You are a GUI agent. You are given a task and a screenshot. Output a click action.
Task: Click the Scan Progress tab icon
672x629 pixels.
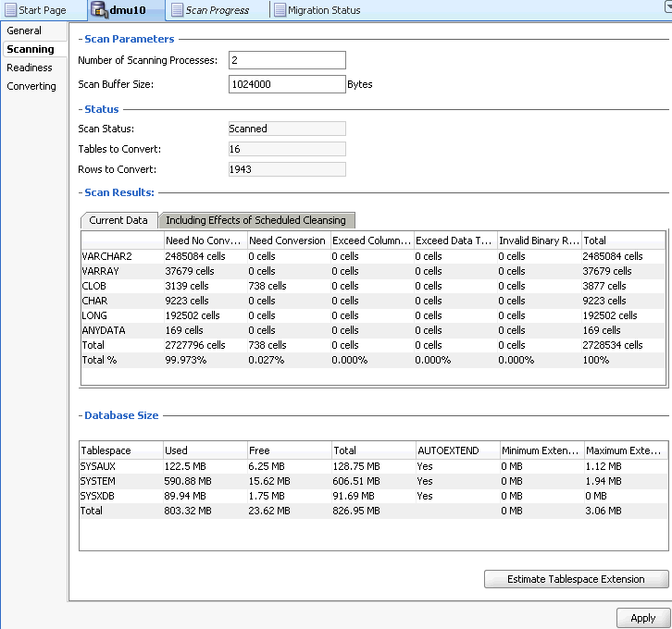[x=177, y=10]
